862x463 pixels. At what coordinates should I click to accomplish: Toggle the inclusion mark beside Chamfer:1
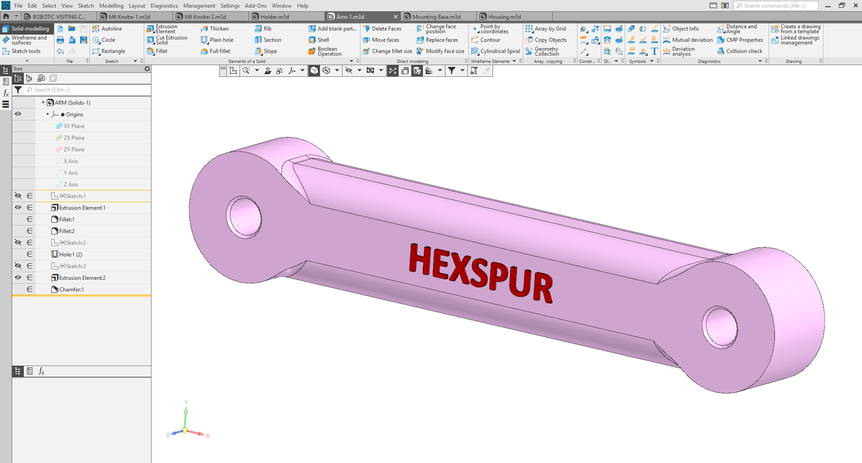click(30, 289)
